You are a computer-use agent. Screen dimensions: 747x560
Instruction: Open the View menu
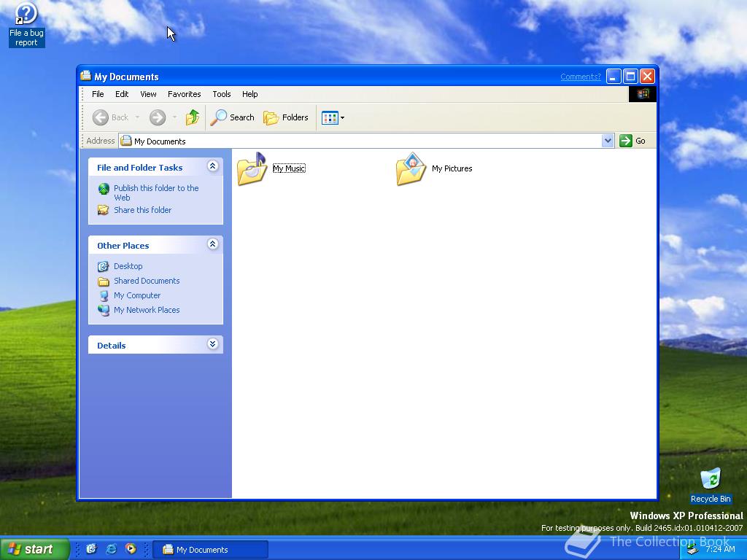(x=148, y=94)
